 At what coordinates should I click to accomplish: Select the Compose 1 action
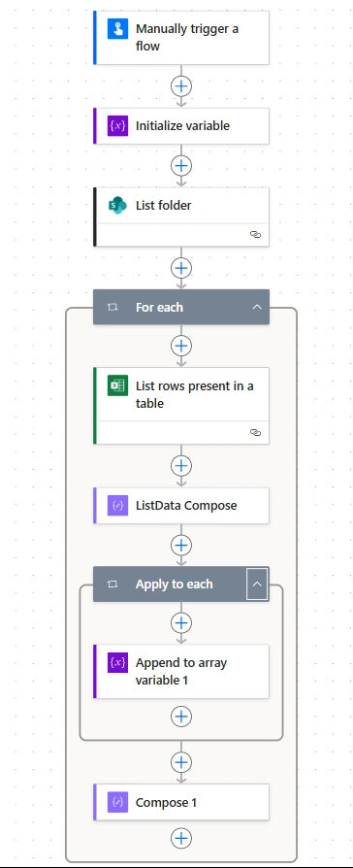coord(181,802)
